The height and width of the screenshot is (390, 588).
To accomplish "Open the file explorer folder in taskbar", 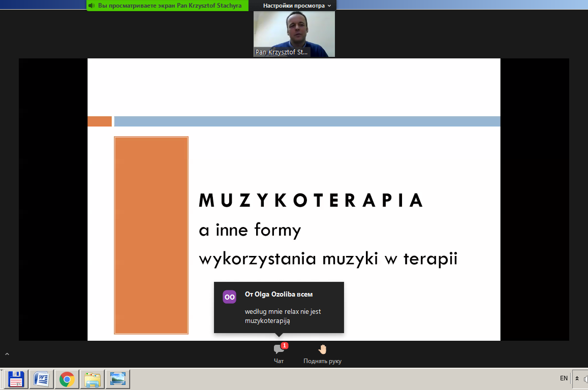I will click(92, 379).
